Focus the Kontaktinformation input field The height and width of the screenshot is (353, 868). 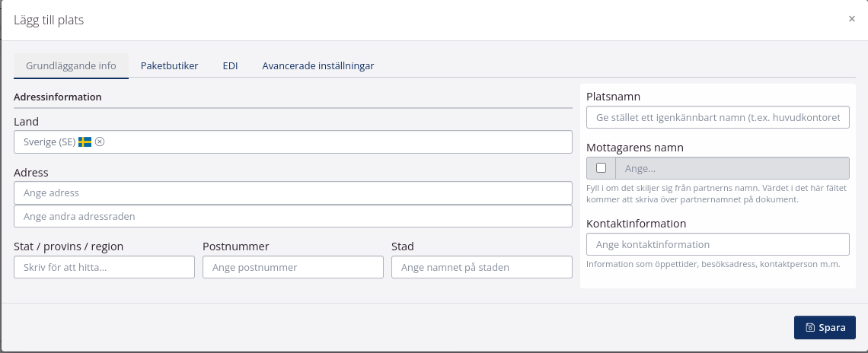pyautogui.click(x=717, y=244)
